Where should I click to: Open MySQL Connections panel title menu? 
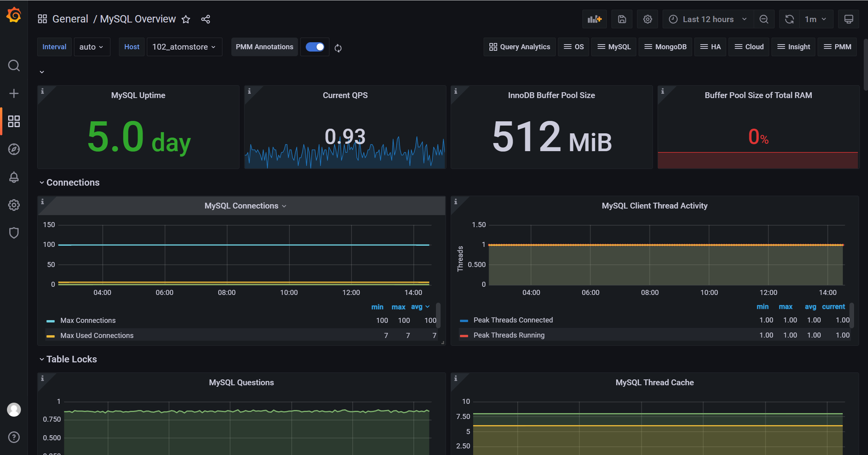[245, 206]
